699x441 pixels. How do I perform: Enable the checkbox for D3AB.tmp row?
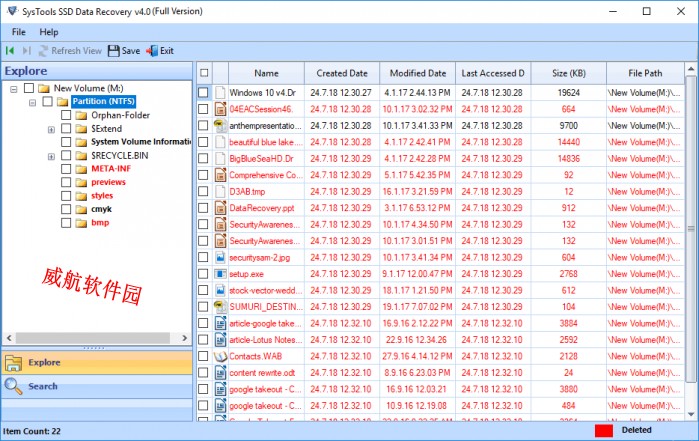pos(204,191)
